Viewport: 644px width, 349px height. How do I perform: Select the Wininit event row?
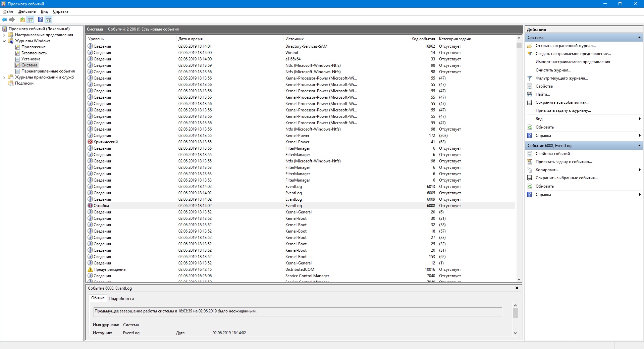coord(301,53)
